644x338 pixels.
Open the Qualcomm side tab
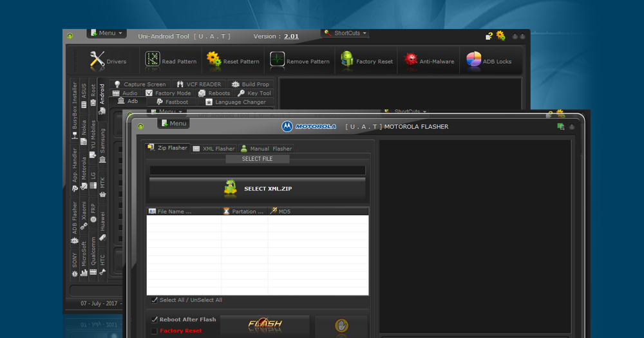(93, 256)
